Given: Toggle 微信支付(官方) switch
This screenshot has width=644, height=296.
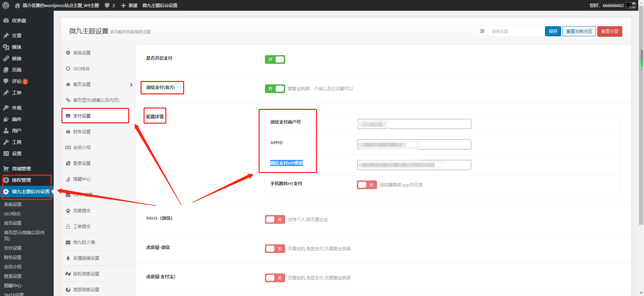Looking at the screenshot, I should click(275, 89).
